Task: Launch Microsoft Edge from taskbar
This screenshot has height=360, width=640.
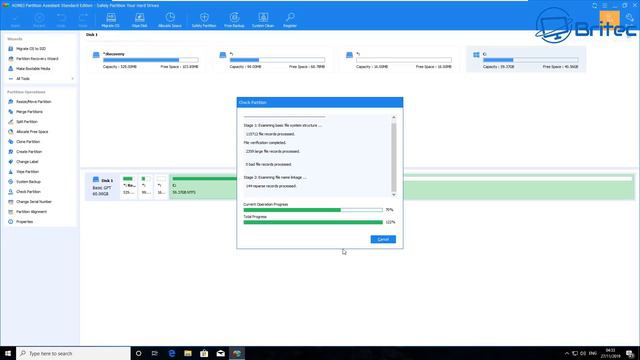Action: 172,353
